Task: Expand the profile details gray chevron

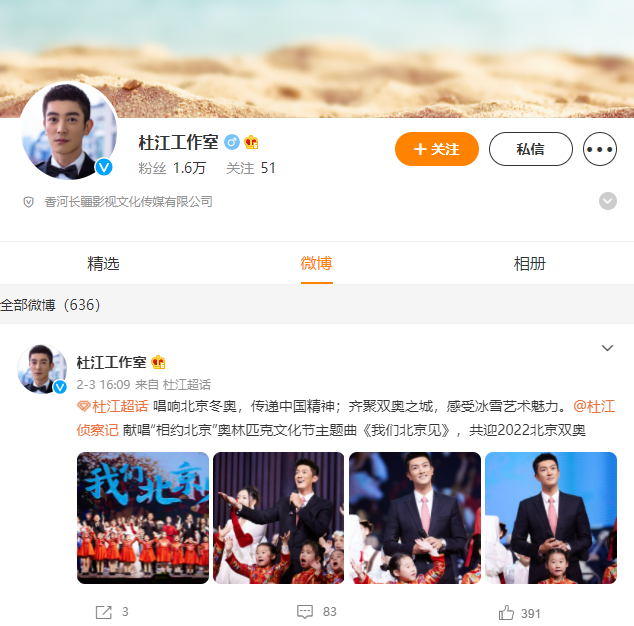Action: pyautogui.click(x=608, y=201)
